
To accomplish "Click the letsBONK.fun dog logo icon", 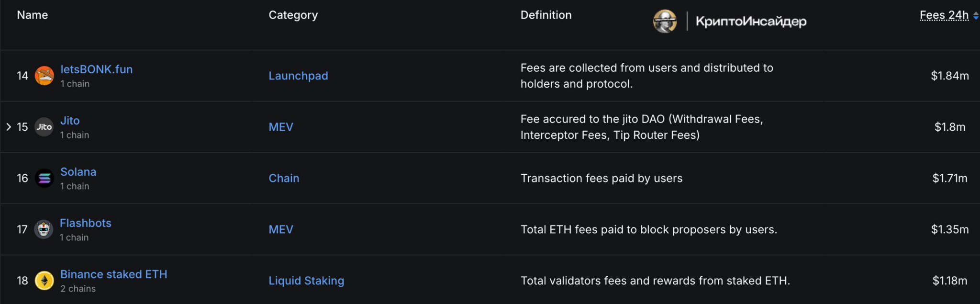I will click(x=44, y=76).
